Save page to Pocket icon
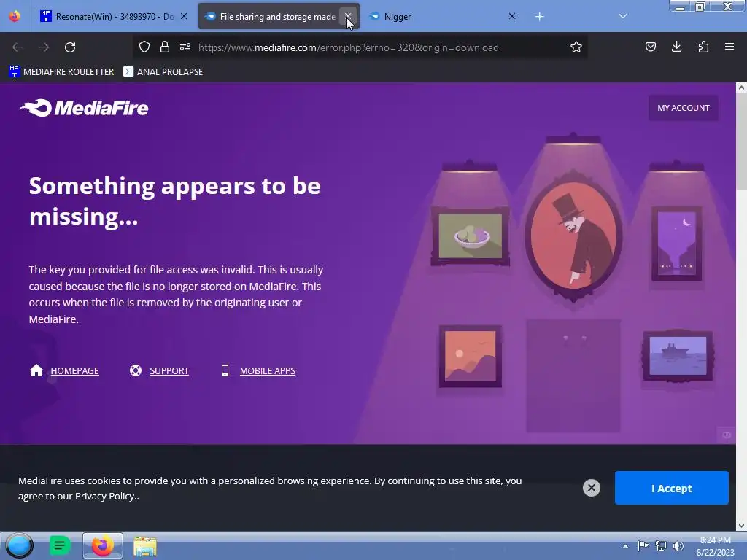Image resolution: width=747 pixels, height=560 pixels. 650,47
